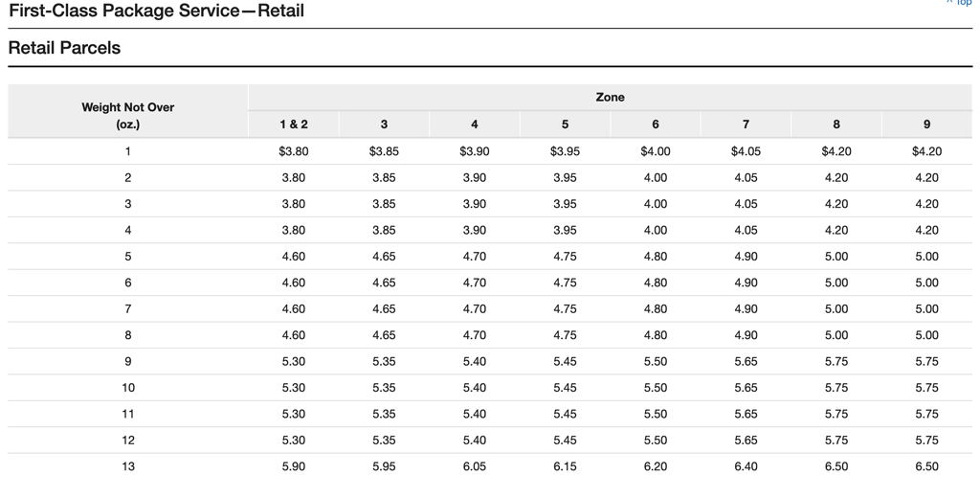Select 6.40 in the 13 oz row
The width and height of the screenshot is (980, 498).
(x=746, y=466)
